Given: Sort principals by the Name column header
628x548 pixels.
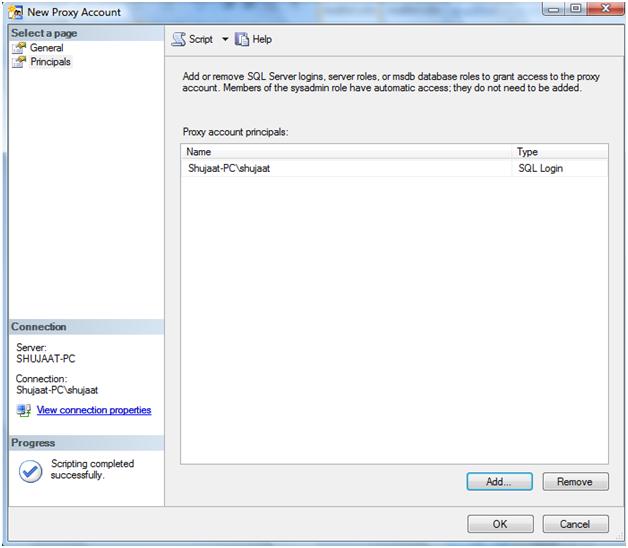Looking at the screenshot, I should (x=346, y=152).
